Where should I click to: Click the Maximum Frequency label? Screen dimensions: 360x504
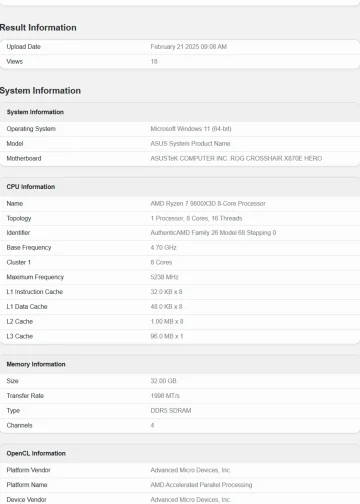[x=35, y=277]
